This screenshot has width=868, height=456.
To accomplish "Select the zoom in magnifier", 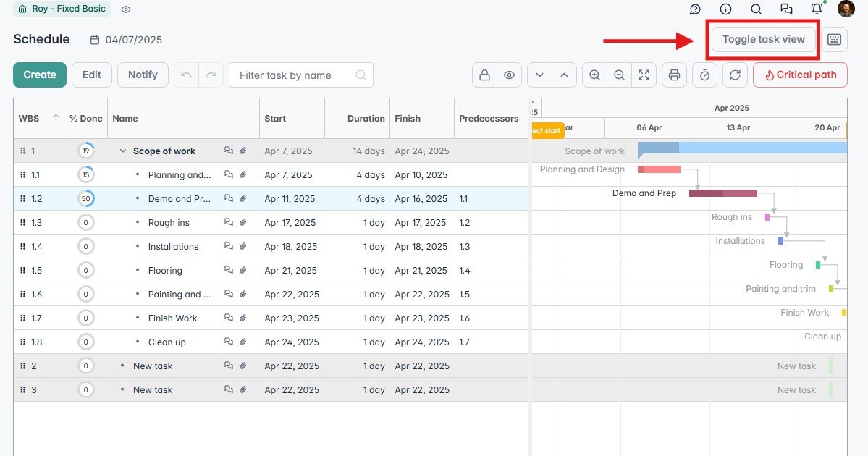I will point(594,75).
